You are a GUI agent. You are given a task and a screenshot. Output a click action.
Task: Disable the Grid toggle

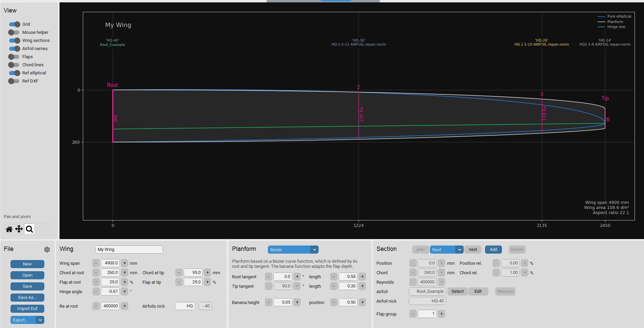(14, 24)
